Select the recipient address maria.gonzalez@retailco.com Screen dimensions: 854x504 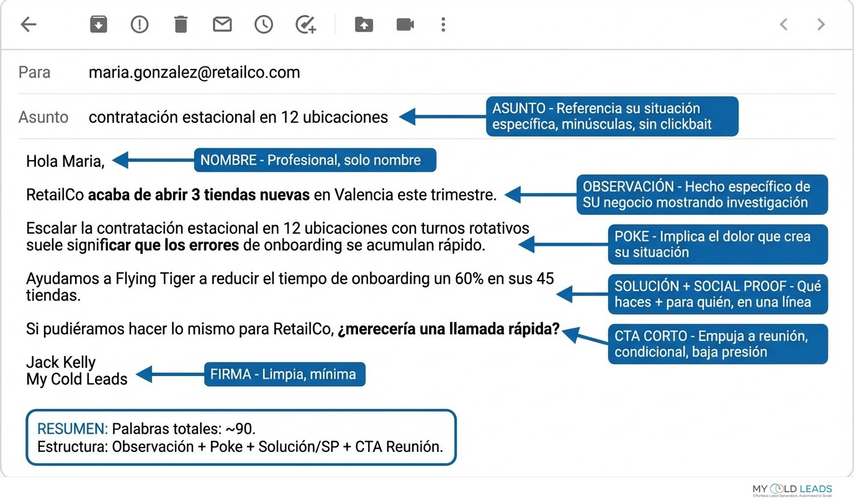[194, 72]
